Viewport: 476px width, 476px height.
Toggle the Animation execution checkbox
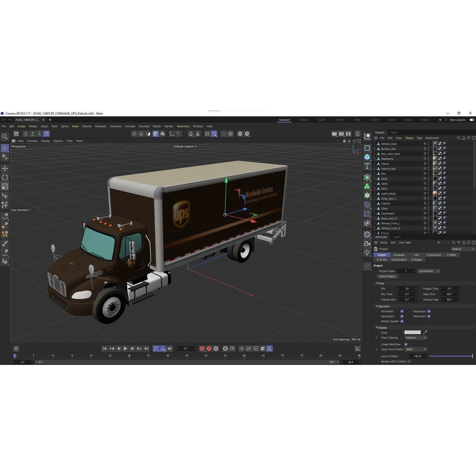(402, 311)
